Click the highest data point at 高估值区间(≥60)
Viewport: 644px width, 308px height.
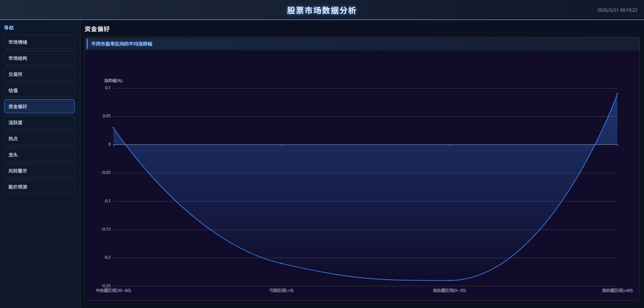pos(617,94)
